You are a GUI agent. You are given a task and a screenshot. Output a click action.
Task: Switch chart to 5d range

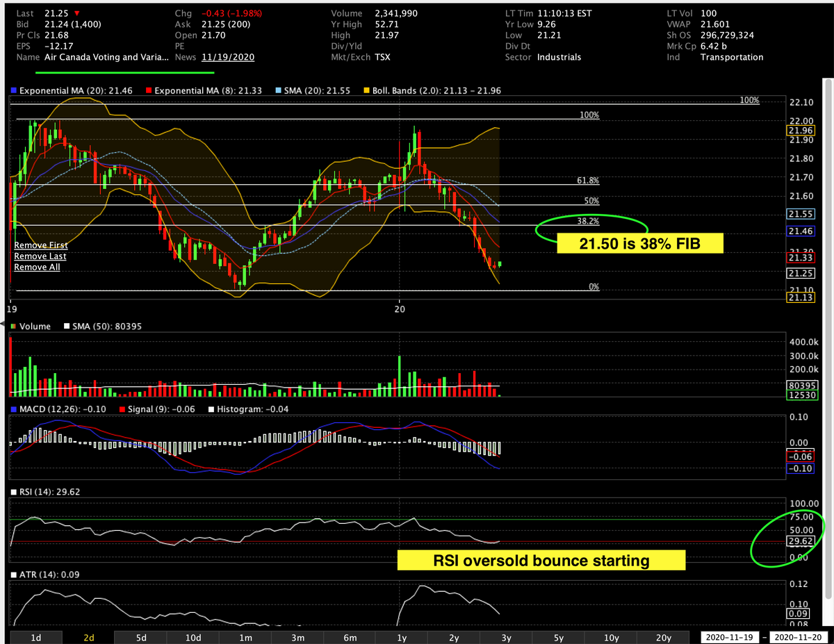pos(140,638)
